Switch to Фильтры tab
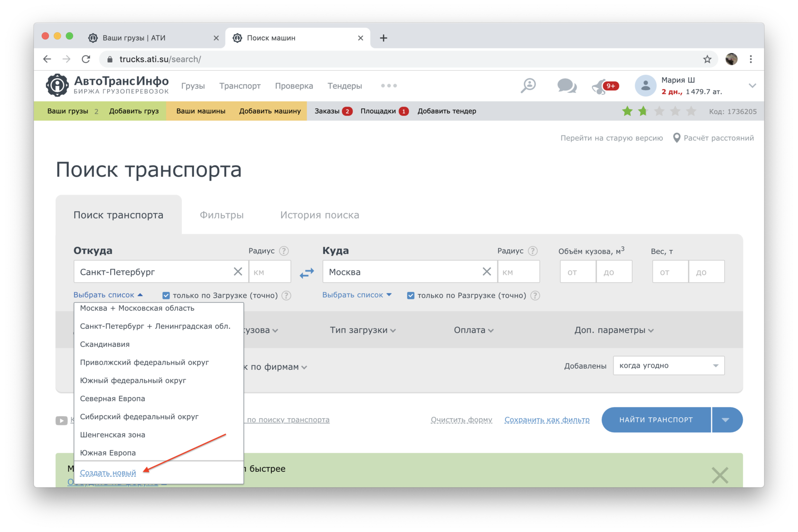This screenshot has width=798, height=532. tap(222, 215)
